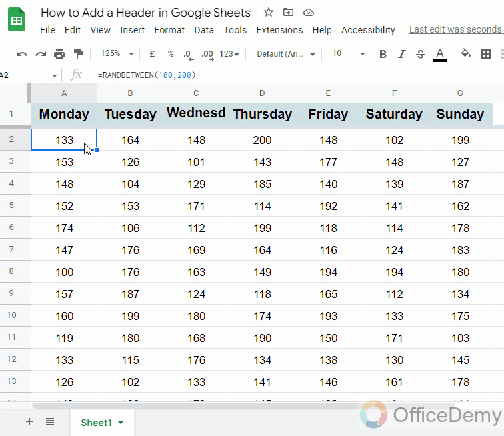Viewport: 504px width, 436px height.
Task: Select the Friday header cell
Action: pos(328,114)
